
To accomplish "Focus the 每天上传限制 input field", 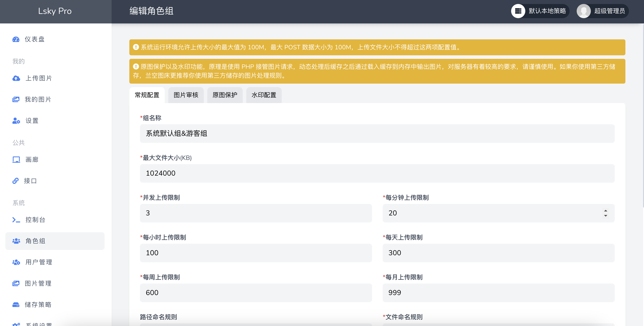I will pyautogui.click(x=499, y=253).
